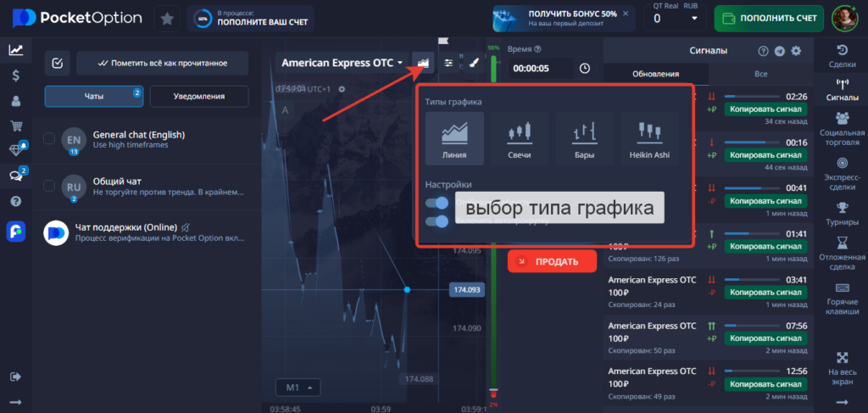Tick the General chat (English) checkbox
The width and height of the screenshot is (868, 413).
pyautogui.click(x=49, y=138)
